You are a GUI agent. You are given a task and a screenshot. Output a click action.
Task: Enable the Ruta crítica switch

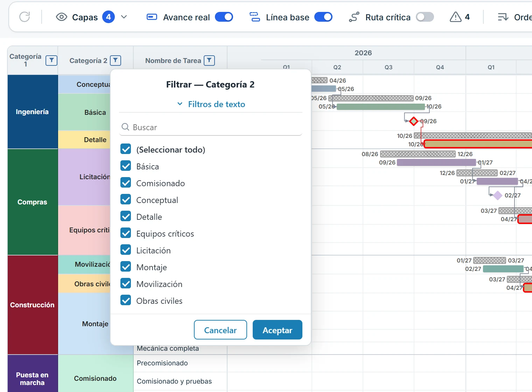click(425, 17)
